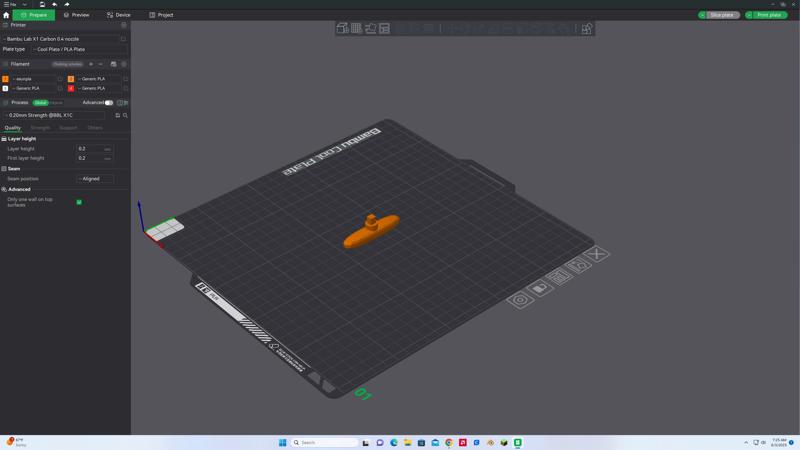Toggle the Advanced settings switch
This screenshot has height=450, width=800.
coord(109,103)
